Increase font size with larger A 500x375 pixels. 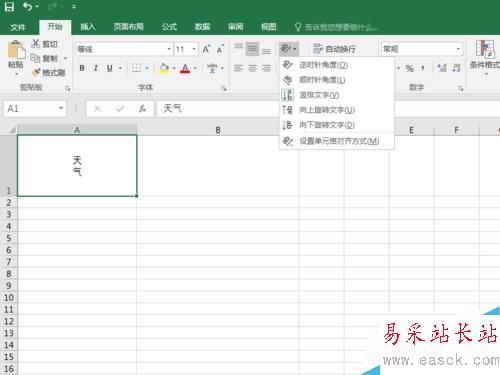click(206, 49)
